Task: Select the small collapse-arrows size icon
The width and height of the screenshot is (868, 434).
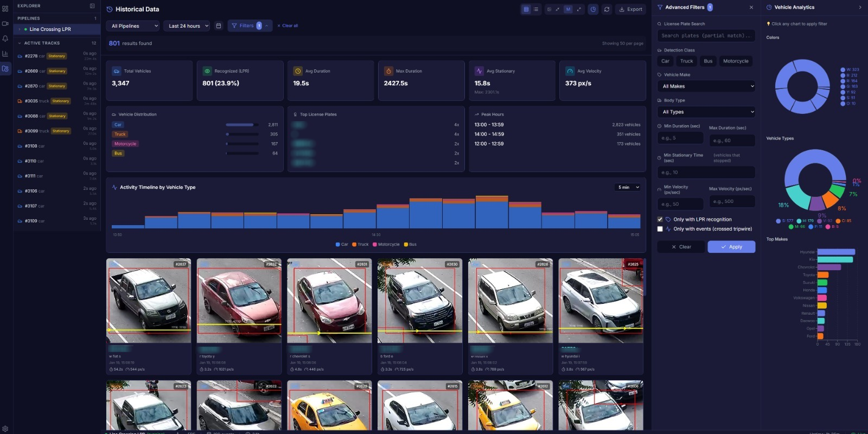Action: (x=558, y=9)
